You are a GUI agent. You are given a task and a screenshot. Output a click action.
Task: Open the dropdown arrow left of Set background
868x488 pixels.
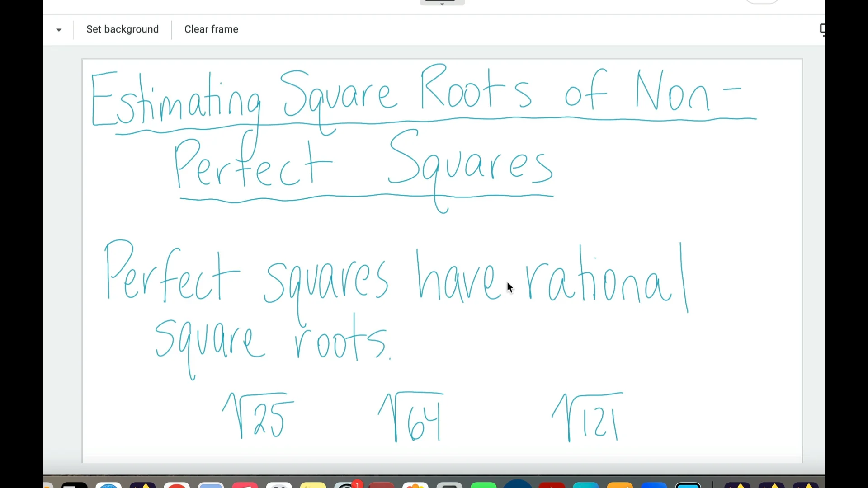59,30
